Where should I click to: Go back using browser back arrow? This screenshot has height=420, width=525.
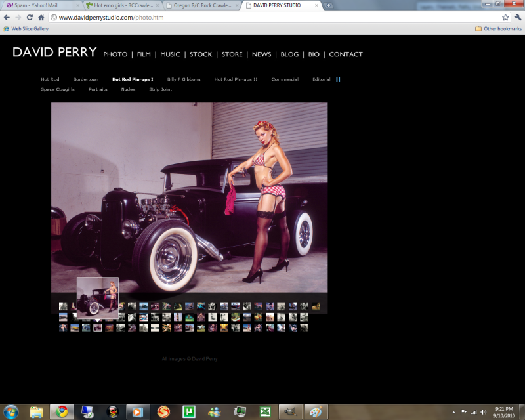(x=7, y=18)
